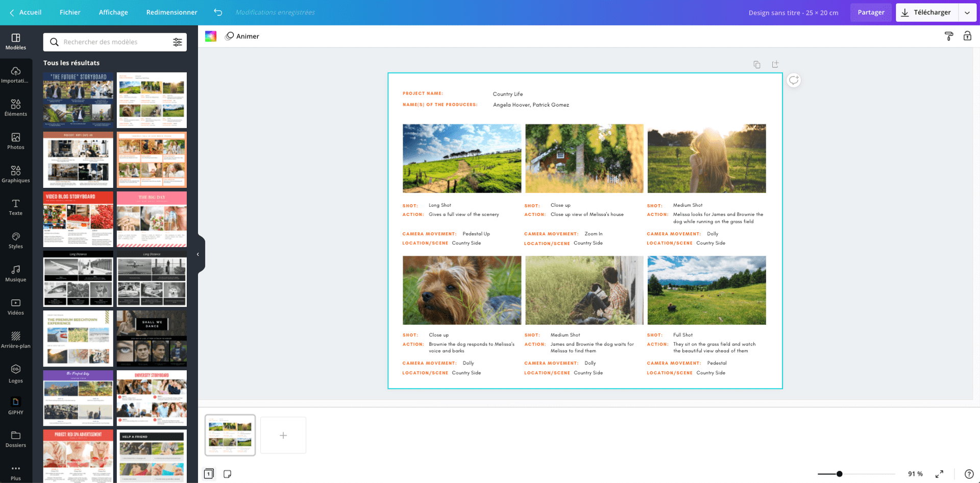Select the Texte tool in sidebar

(x=16, y=207)
